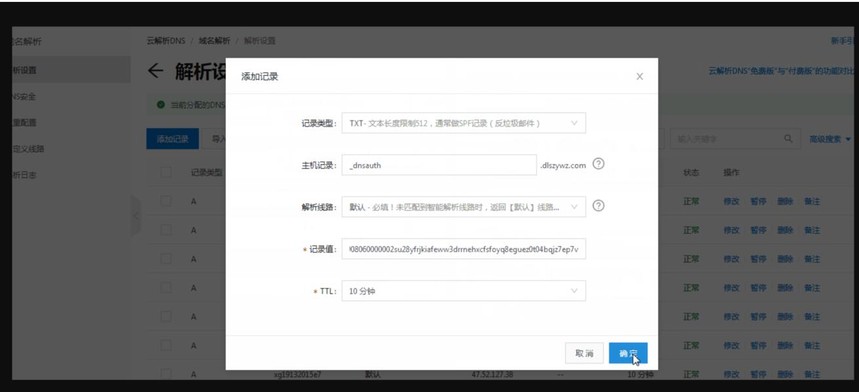Tick checkbox of xg1913l015e7 record row
Image resolution: width=859 pixels, height=392 pixels.
point(166,374)
